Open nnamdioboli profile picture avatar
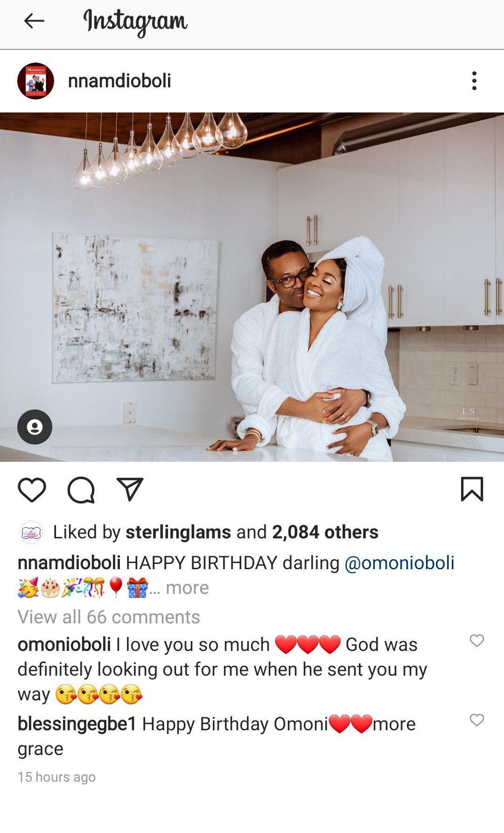The width and height of the screenshot is (504, 833). [35, 81]
